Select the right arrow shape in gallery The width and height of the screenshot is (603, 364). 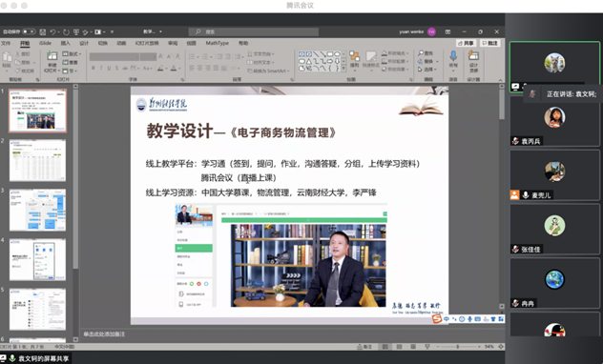[x=330, y=61]
